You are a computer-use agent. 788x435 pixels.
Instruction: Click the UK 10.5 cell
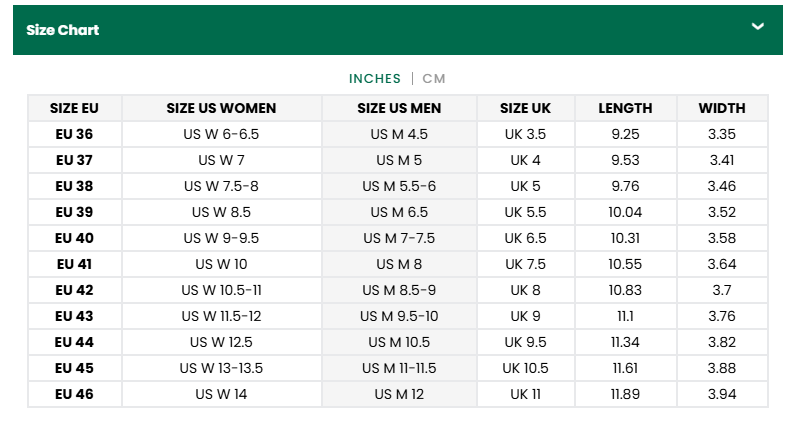point(525,368)
